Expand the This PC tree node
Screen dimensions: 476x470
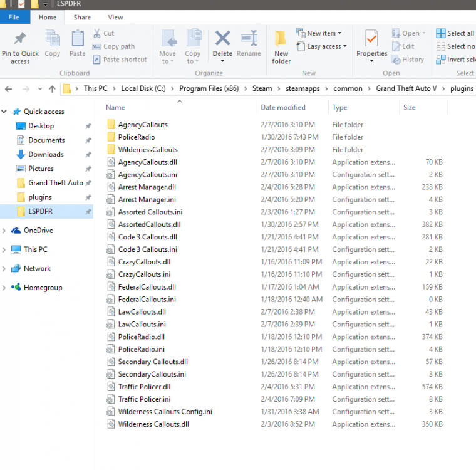click(4, 250)
